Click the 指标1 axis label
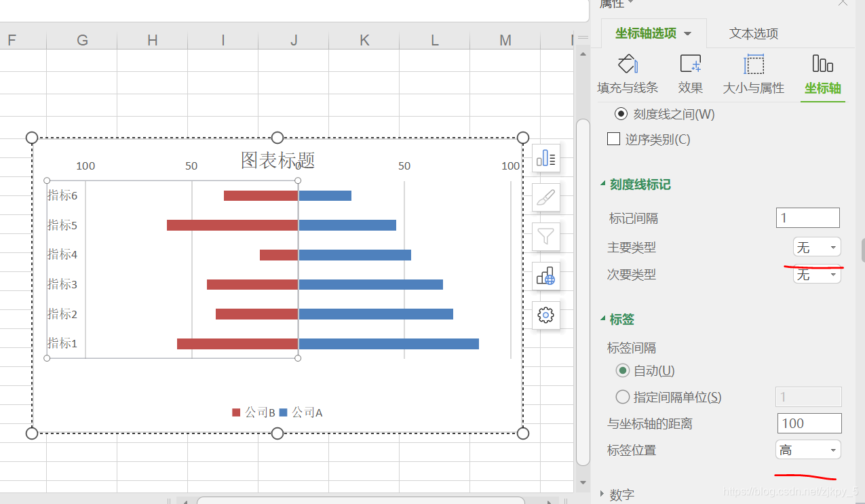The image size is (865, 504). [62, 343]
